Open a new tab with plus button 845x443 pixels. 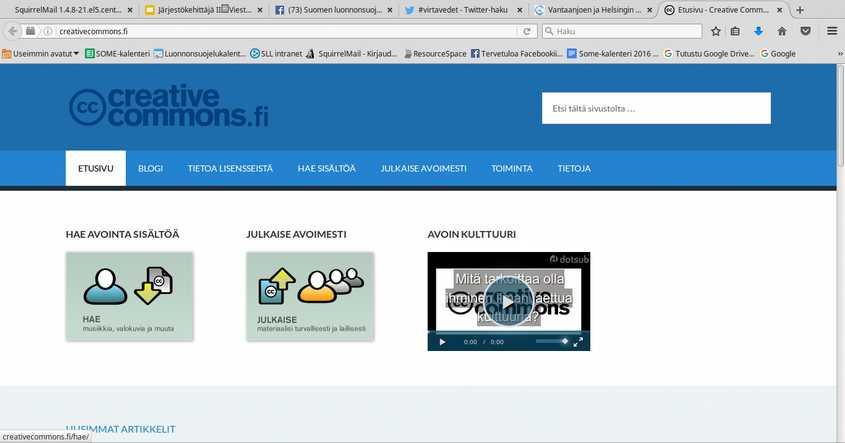coord(800,10)
